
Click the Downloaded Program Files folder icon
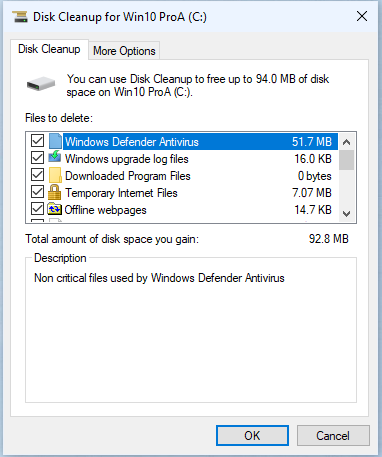(55, 175)
